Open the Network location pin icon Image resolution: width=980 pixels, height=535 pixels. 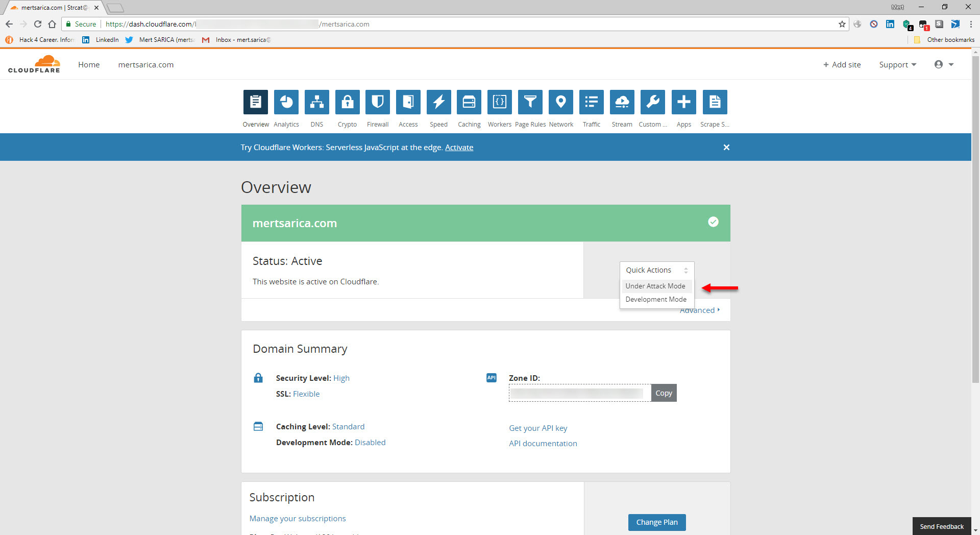point(561,102)
